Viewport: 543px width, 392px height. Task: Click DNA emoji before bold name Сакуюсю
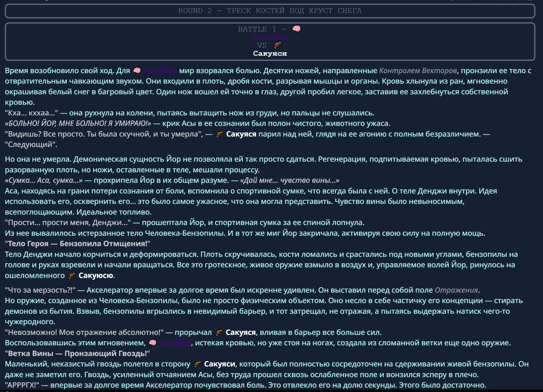72,275
